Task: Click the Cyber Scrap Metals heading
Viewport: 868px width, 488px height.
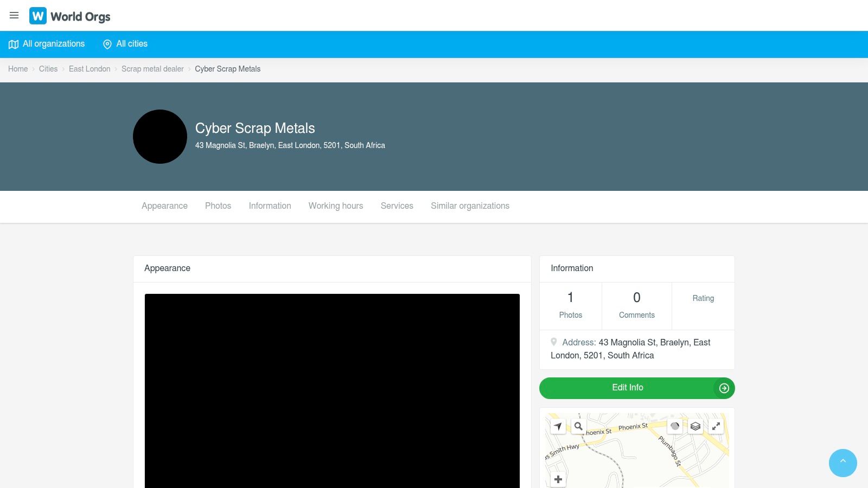Action: point(255,128)
